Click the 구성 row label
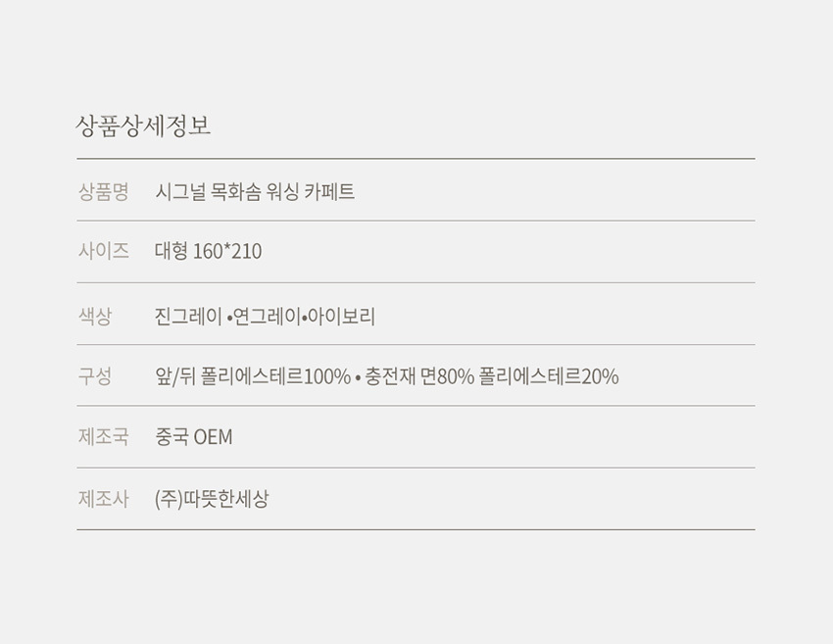Screen dimensions: 833x644 [95, 376]
